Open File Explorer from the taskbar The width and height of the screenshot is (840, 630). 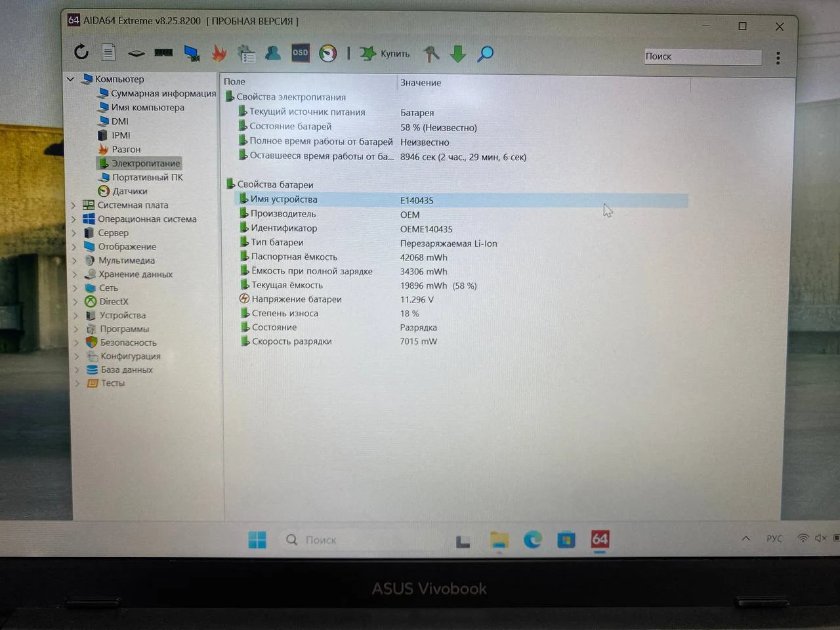pos(499,539)
